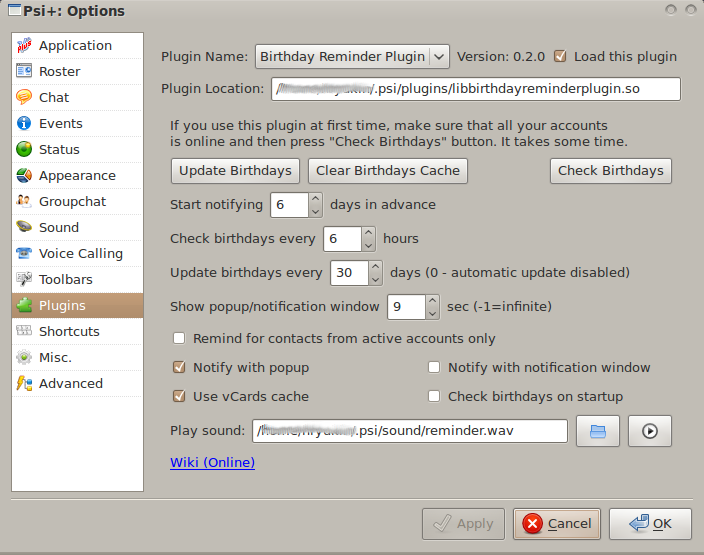The height and width of the screenshot is (555, 704).
Task: Disable Load this plugin checkbox
Action: tap(560, 56)
